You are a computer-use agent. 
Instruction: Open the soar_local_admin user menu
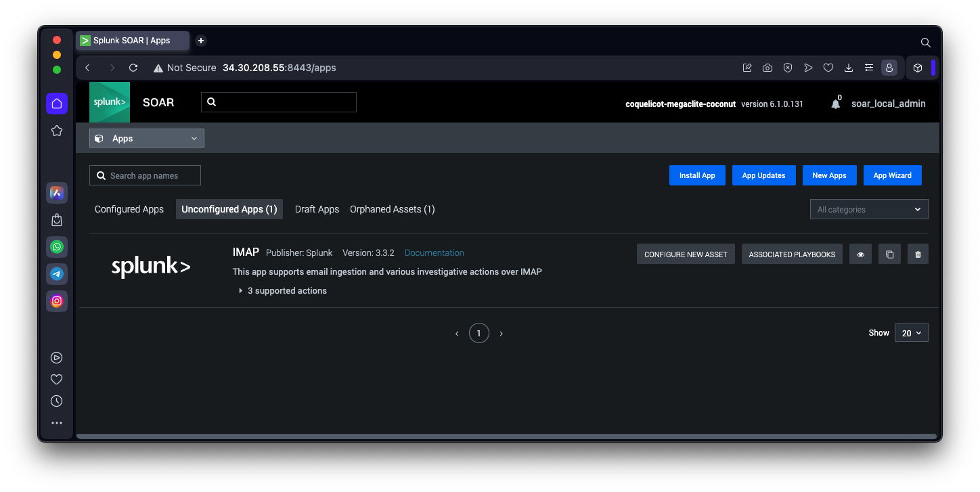click(x=888, y=104)
